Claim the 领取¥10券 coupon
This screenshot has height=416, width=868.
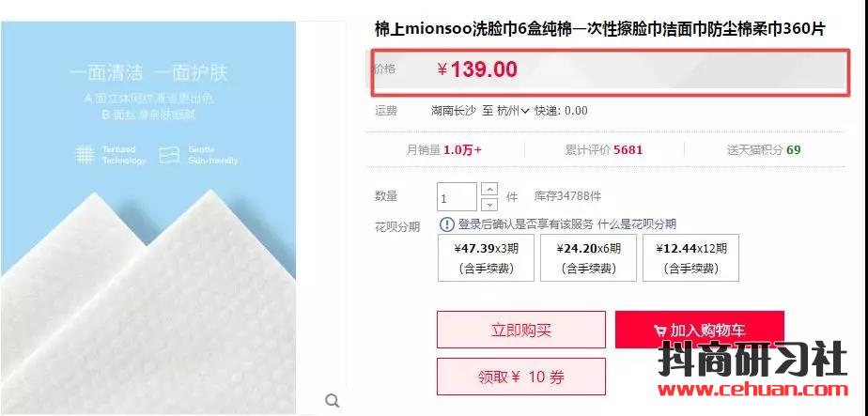(x=521, y=377)
